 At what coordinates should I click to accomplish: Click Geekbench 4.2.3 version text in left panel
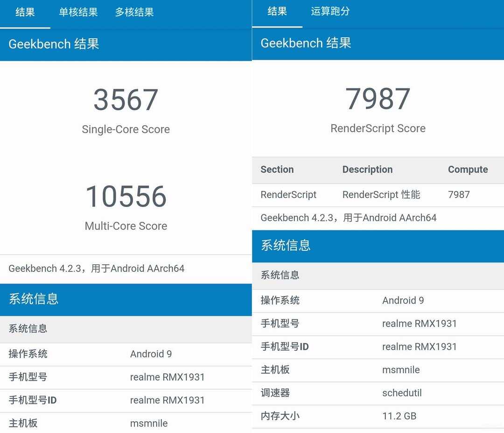coord(97,268)
